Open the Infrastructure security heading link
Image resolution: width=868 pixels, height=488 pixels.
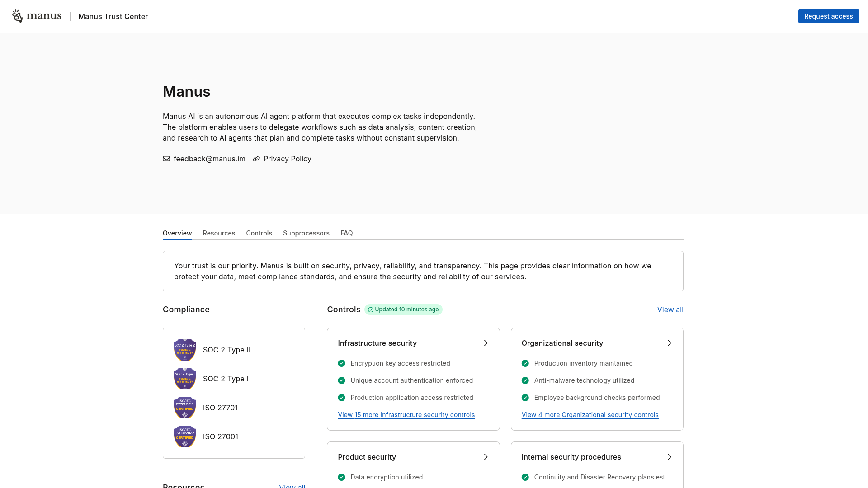tap(377, 343)
